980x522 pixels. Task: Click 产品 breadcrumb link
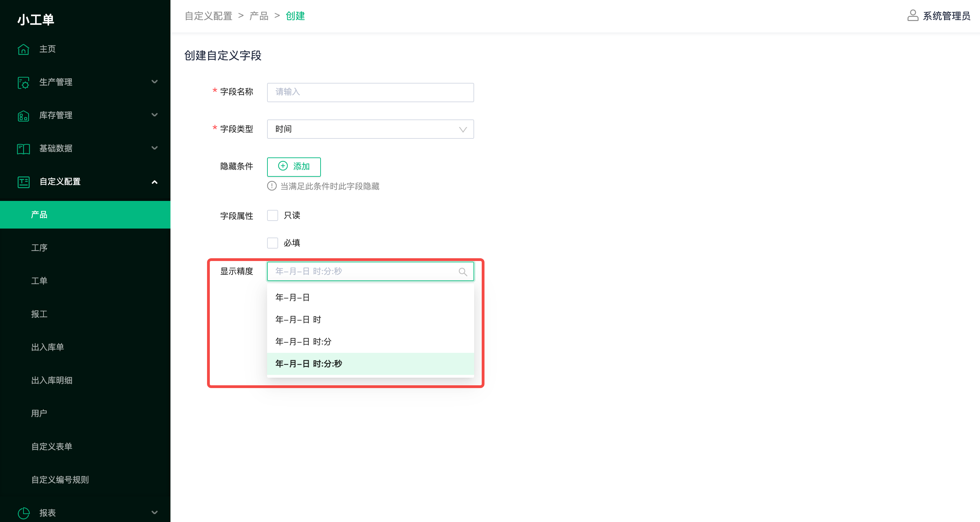coord(259,16)
